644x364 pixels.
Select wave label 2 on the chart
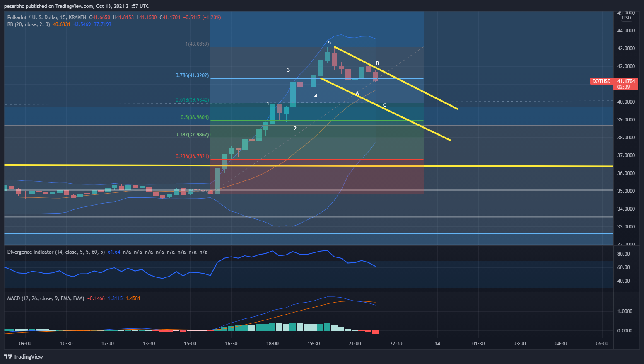pyautogui.click(x=295, y=129)
